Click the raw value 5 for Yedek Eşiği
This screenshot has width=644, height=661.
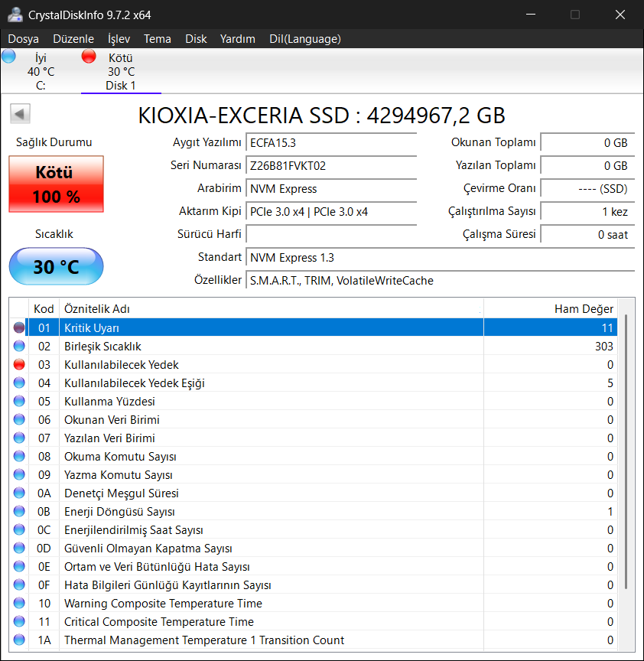pos(610,383)
